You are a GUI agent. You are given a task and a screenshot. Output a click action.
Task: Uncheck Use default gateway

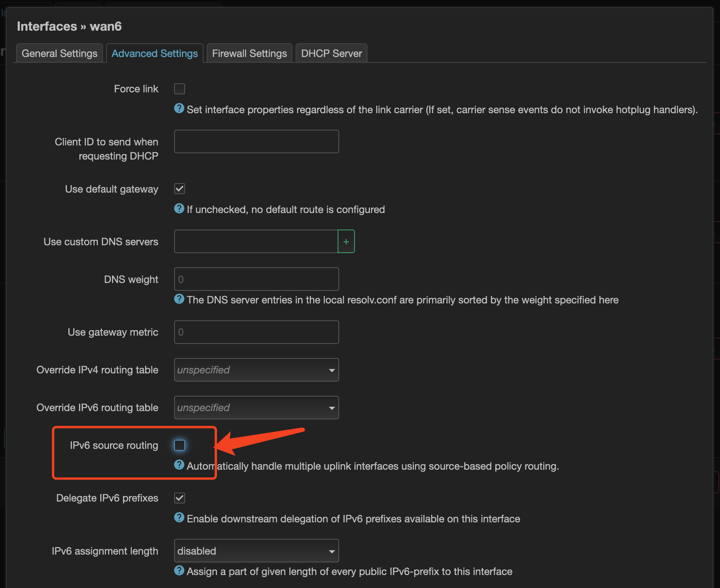(x=180, y=189)
